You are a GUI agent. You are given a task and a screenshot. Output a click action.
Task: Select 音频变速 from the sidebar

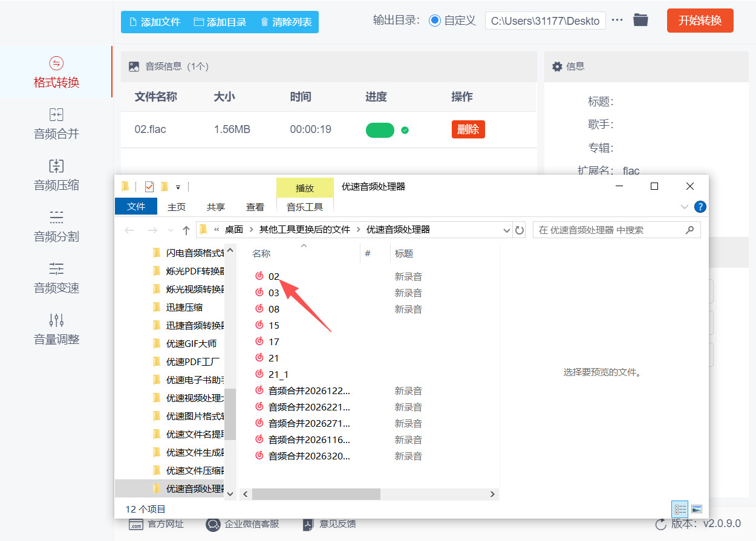point(56,277)
